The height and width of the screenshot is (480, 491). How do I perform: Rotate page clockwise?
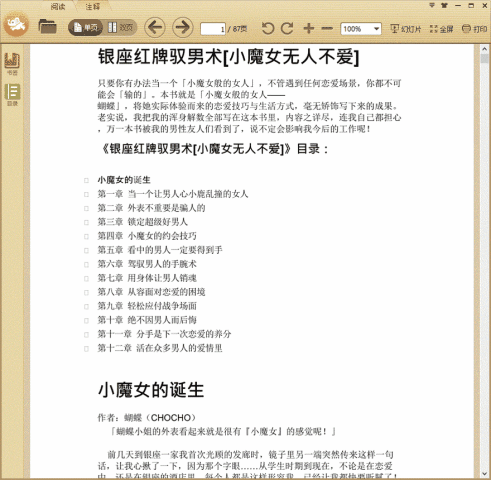(x=287, y=28)
